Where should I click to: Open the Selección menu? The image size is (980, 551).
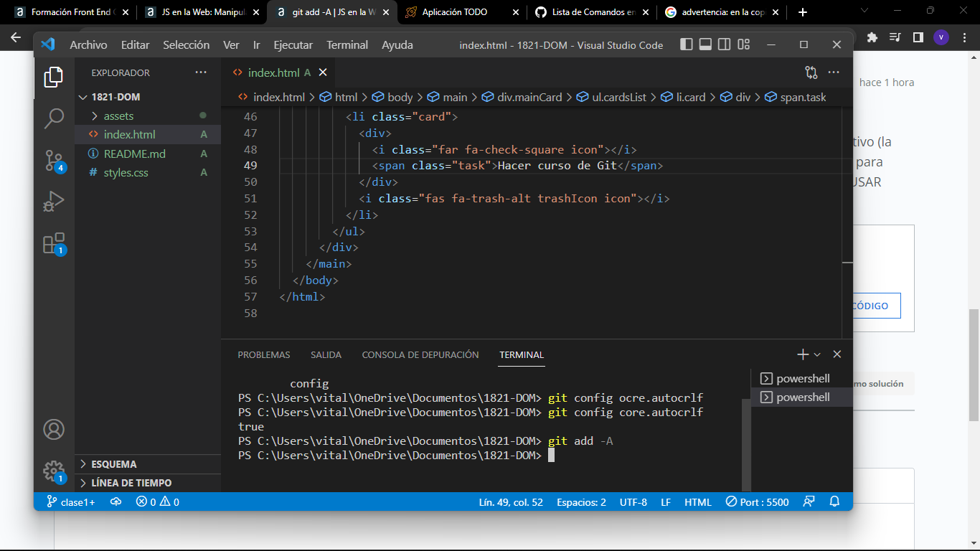point(187,44)
